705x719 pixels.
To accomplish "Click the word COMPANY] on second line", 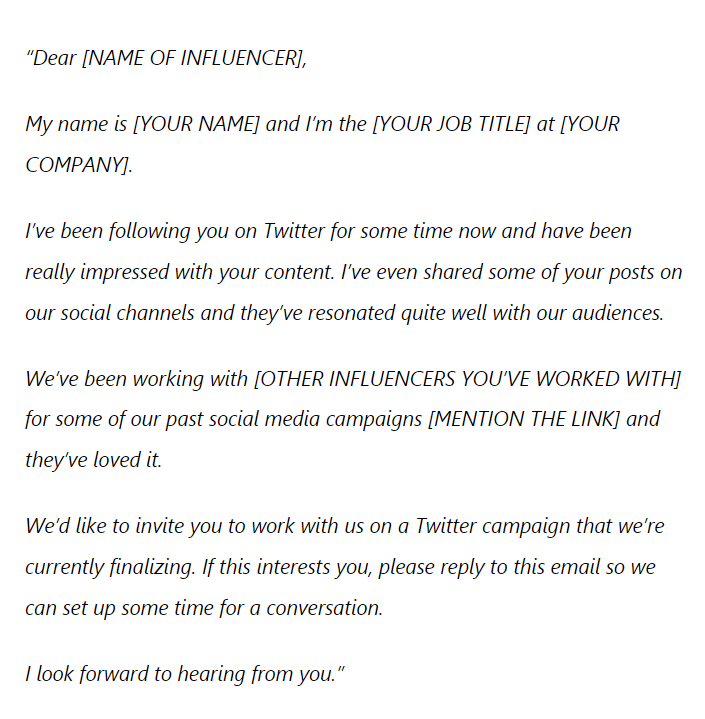I will pos(77,165).
